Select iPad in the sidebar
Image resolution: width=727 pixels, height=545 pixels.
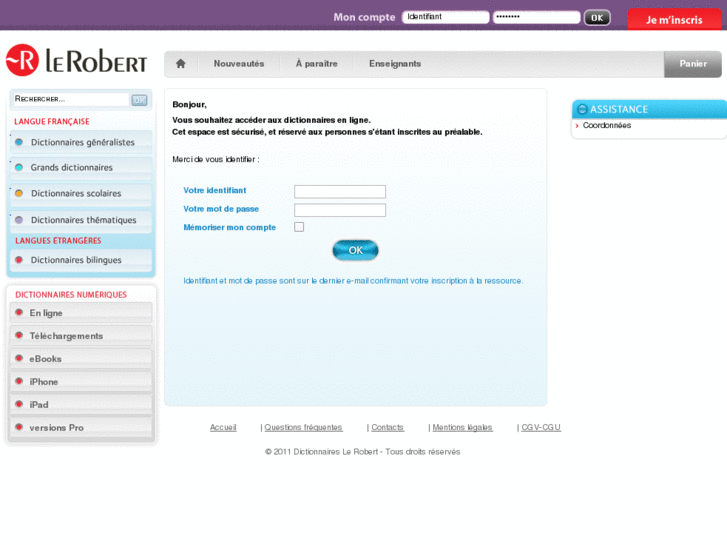(x=81, y=405)
